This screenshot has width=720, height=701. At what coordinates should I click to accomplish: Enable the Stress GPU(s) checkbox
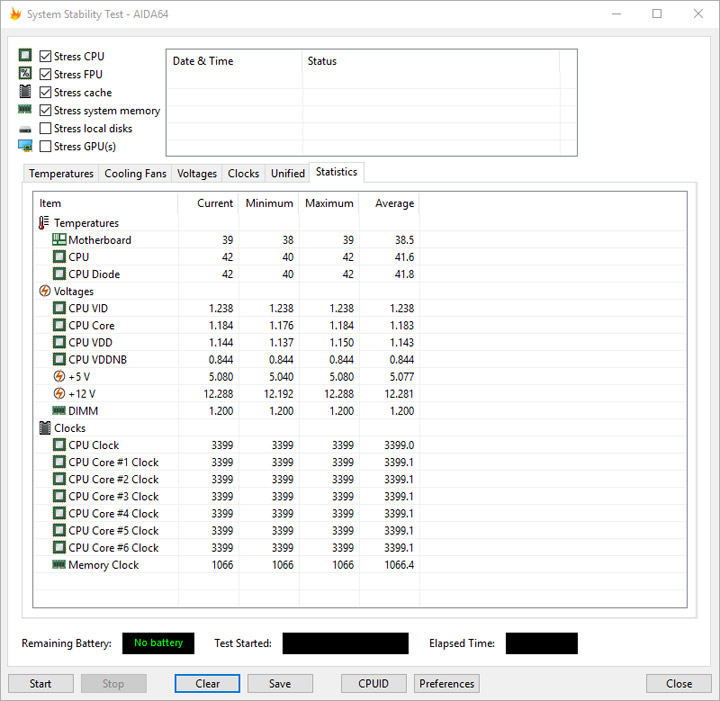point(45,146)
